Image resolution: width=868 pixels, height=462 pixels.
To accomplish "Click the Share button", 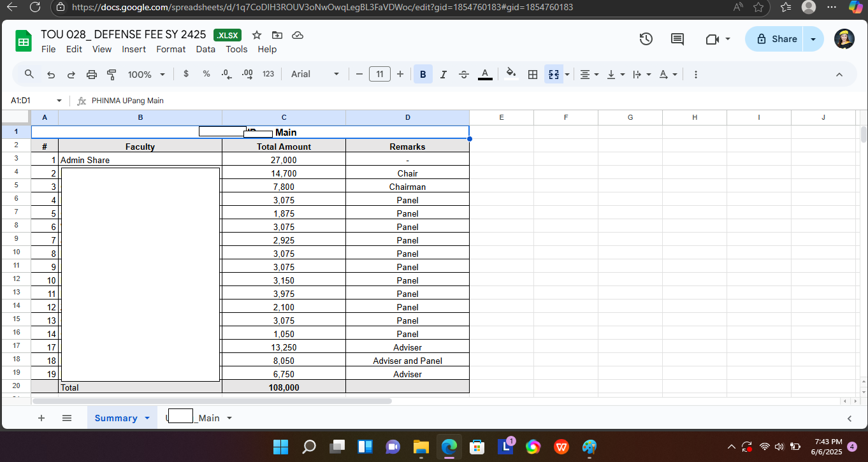I will 777,39.
